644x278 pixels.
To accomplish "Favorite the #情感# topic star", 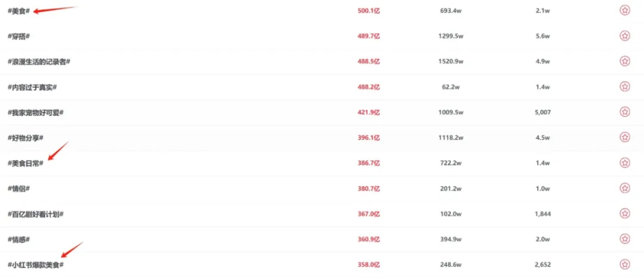I will click(625, 239).
